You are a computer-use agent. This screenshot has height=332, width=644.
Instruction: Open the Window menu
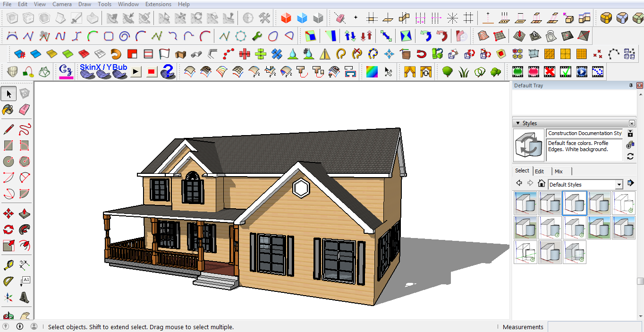(128, 4)
